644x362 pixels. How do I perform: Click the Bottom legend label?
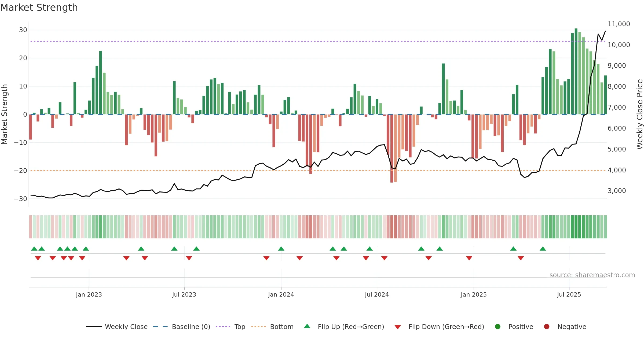pyautogui.click(x=282, y=327)
